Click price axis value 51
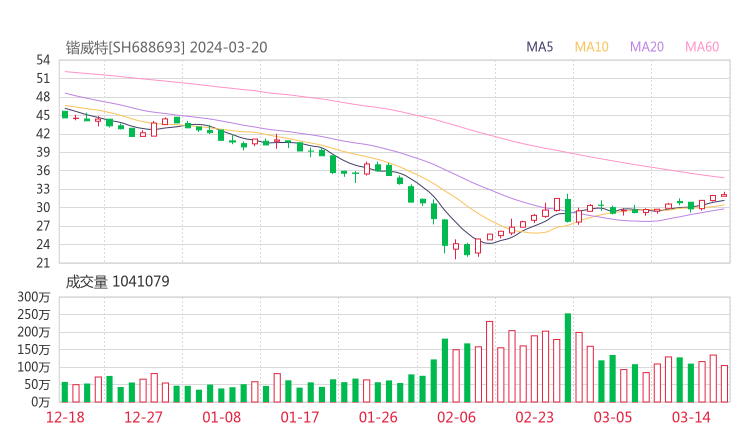This screenshot has width=740, height=440. pos(43,78)
